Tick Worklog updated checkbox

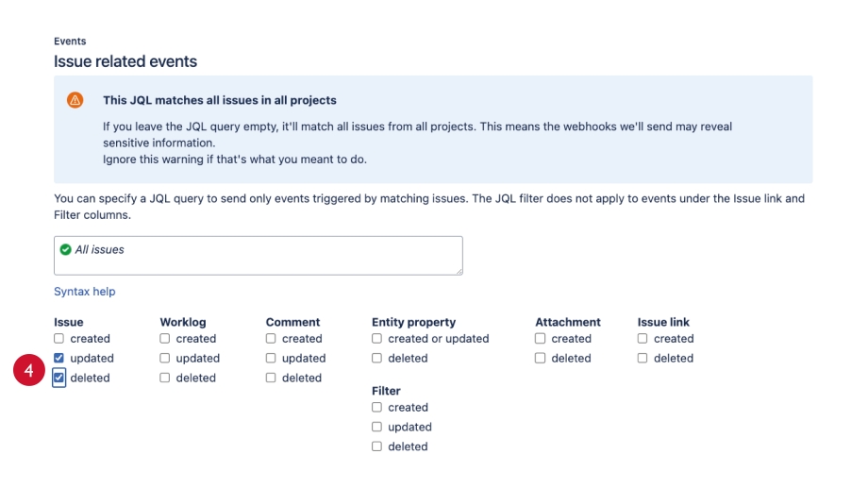coord(164,358)
